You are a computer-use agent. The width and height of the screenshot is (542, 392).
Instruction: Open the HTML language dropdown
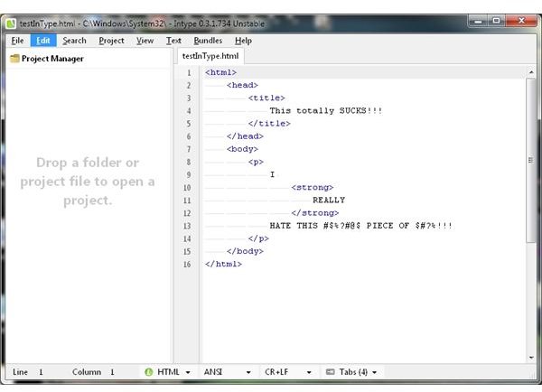[168, 372]
